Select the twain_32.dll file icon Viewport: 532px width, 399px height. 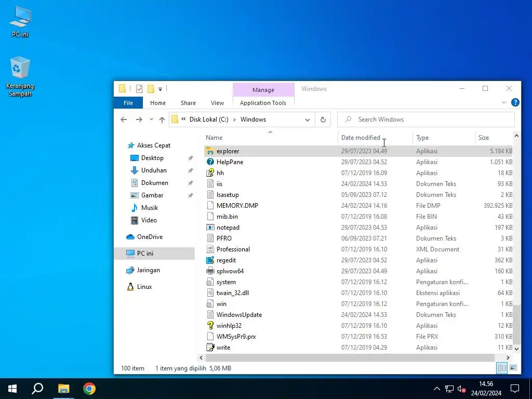(210, 293)
